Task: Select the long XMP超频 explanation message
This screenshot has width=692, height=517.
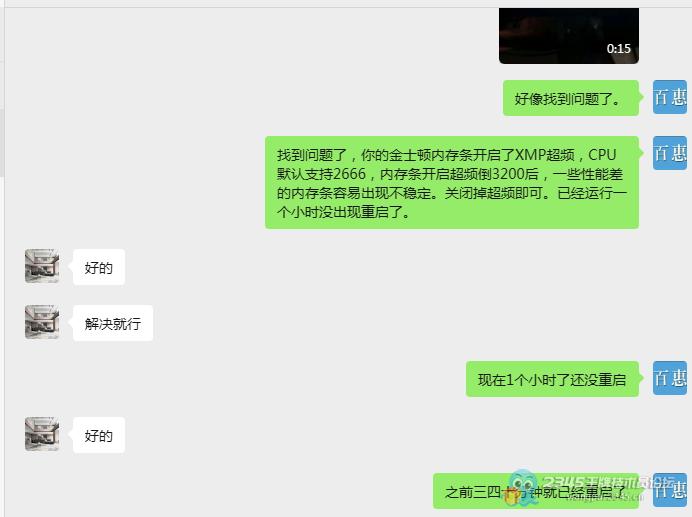Action: [x=451, y=183]
